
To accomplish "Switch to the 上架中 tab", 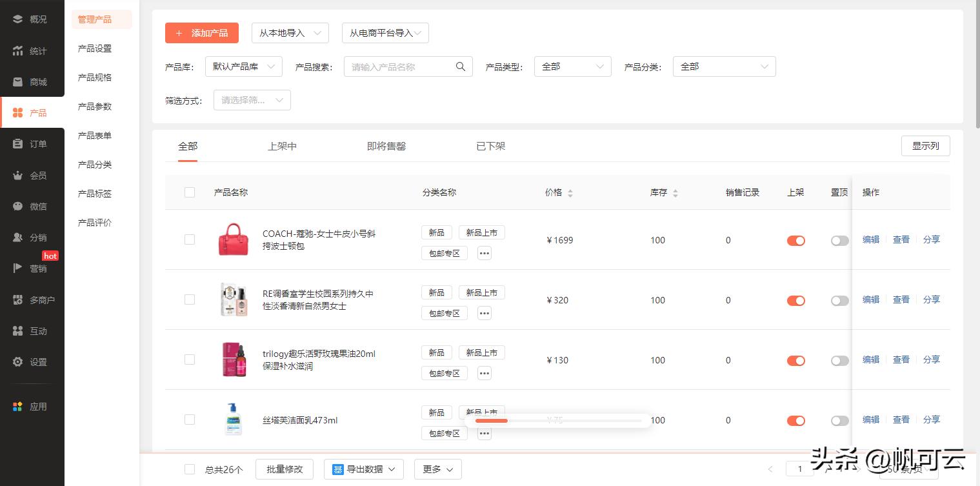I will pyautogui.click(x=282, y=146).
